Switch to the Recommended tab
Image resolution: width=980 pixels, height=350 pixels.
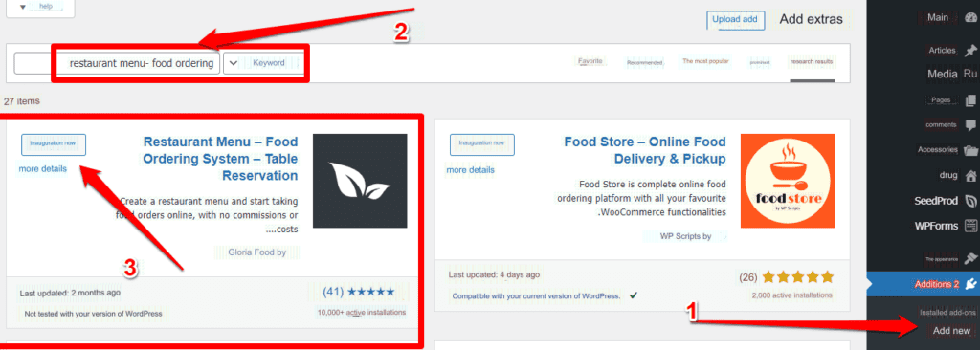[x=644, y=62]
